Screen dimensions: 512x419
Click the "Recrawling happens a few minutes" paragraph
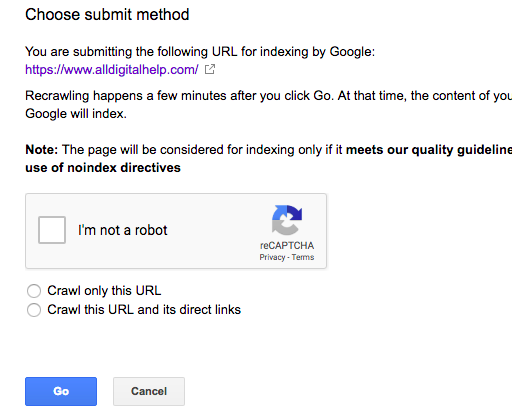[269, 105]
